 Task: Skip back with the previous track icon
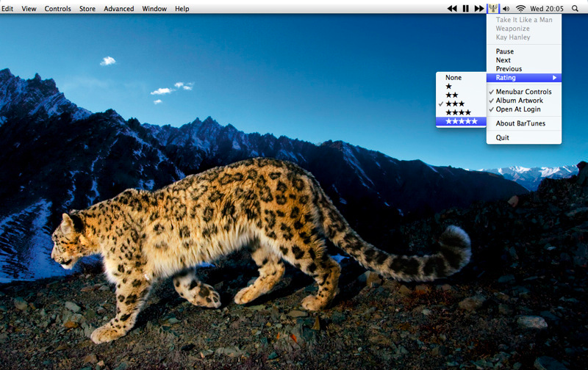pos(452,8)
